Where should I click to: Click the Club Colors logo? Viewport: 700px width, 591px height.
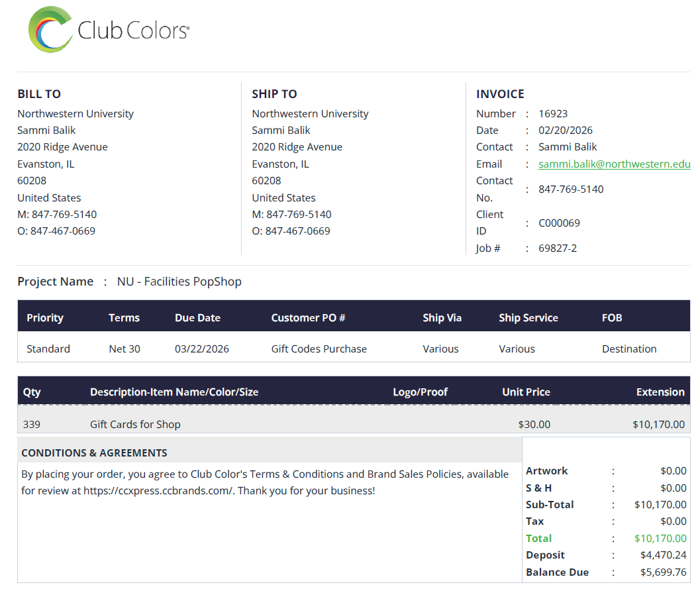[109, 29]
